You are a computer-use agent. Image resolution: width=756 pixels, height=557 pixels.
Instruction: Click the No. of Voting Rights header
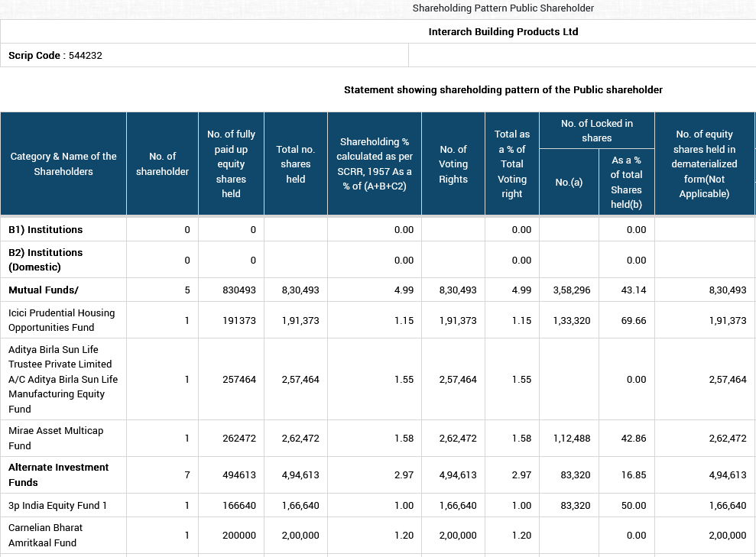click(x=453, y=164)
